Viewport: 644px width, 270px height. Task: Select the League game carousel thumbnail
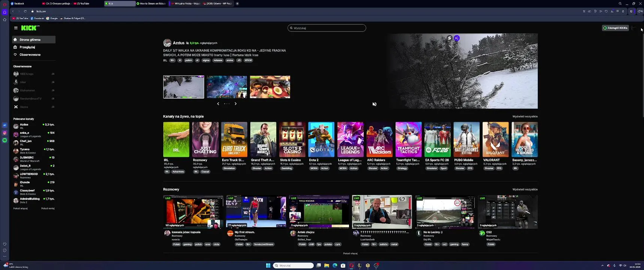pyautogui.click(x=227, y=87)
